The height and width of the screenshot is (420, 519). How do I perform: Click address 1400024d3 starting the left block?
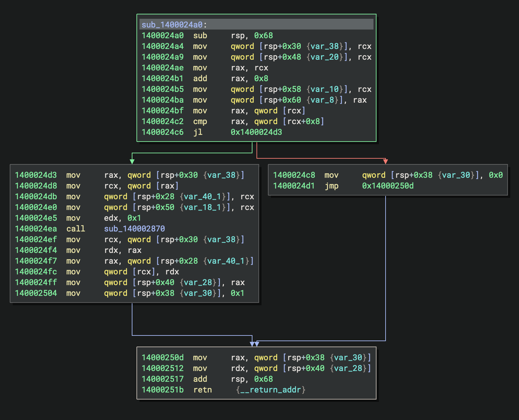pyautogui.click(x=36, y=175)
